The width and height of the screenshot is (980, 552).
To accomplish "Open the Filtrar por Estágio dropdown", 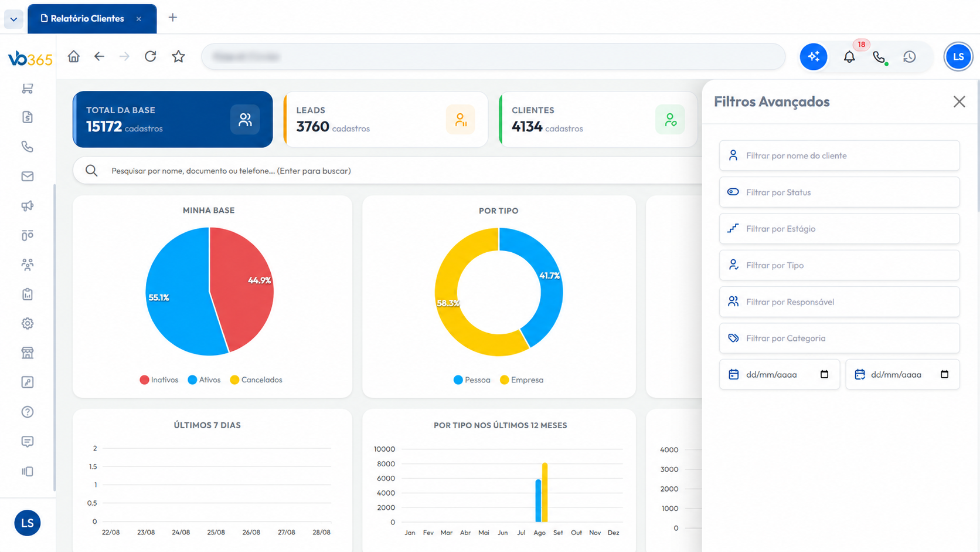I will point(839,229).
